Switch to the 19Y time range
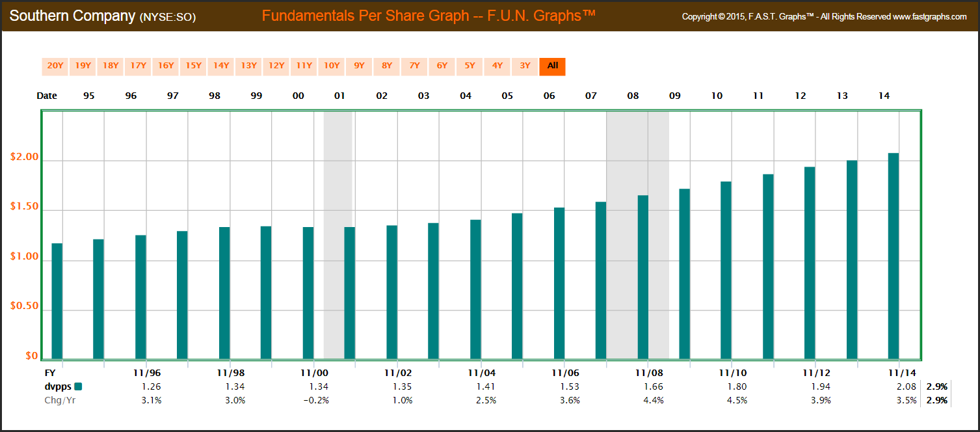This screenshot has height=432, width=980. point(83,66)
